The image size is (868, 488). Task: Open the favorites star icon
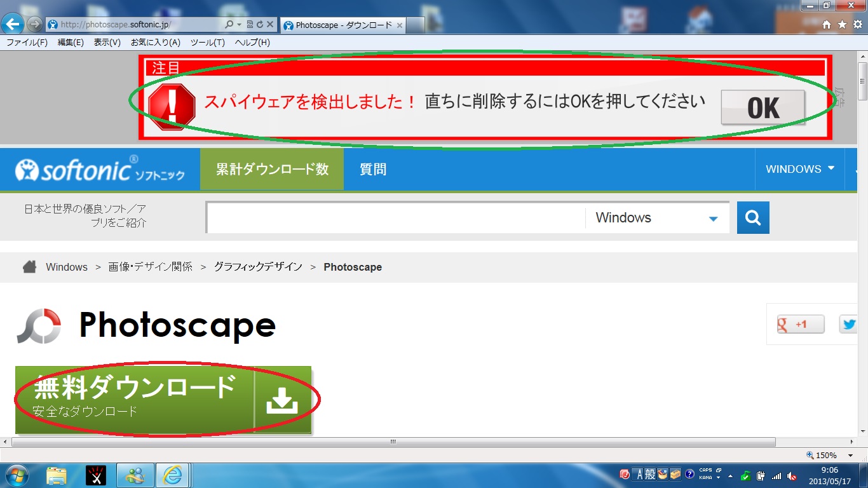[842, 25]
